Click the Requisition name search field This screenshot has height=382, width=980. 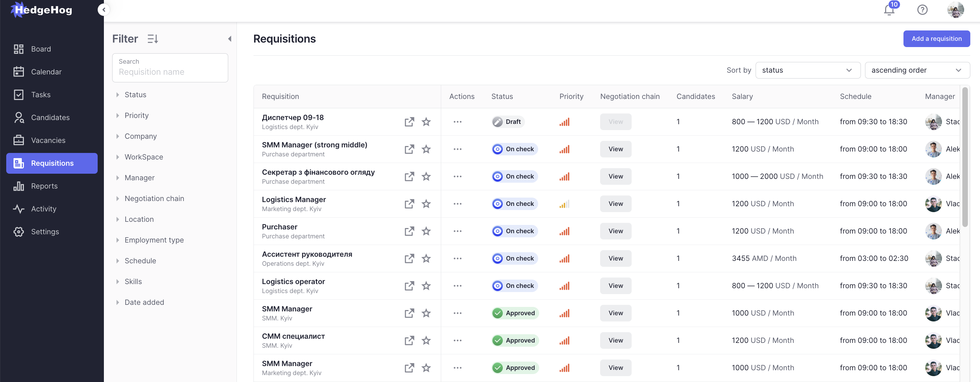click(x=170, y=72)
